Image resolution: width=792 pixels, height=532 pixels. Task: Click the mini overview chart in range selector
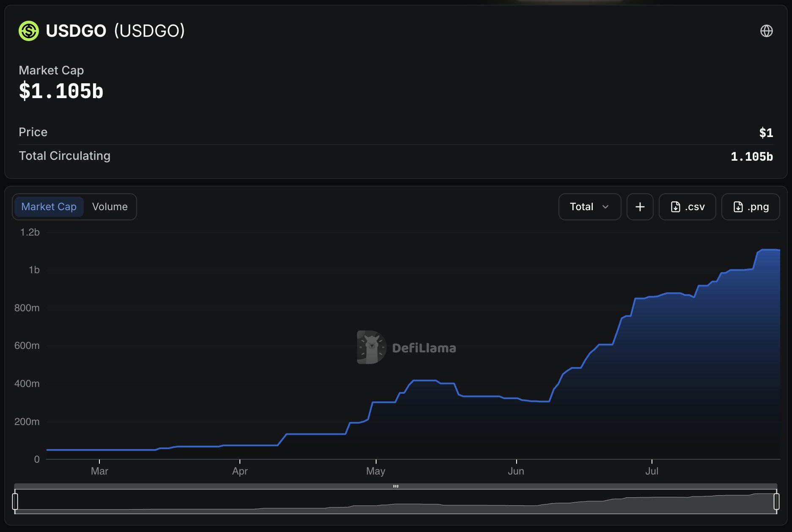pyautogui.click(x=396, y=502)
